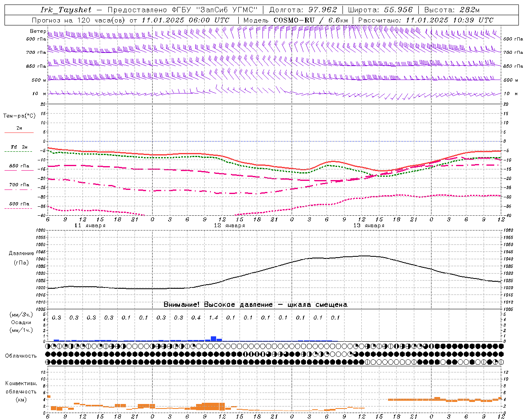The height and width of the screenshot is (420, 525).
Task: Select the 1.4 precipitation value
Action: [x=213, y=317]
